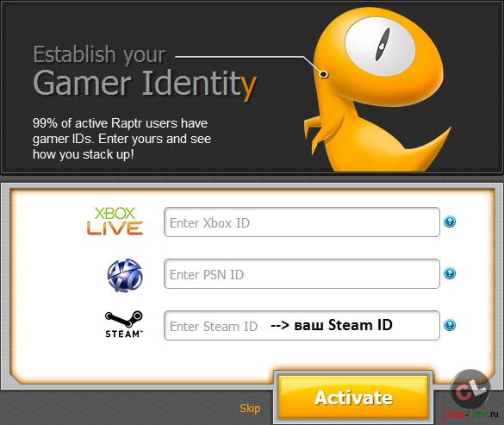504x425 pixels.
Task: Open help for the Xbox ID field
Action: pos(450,222)
